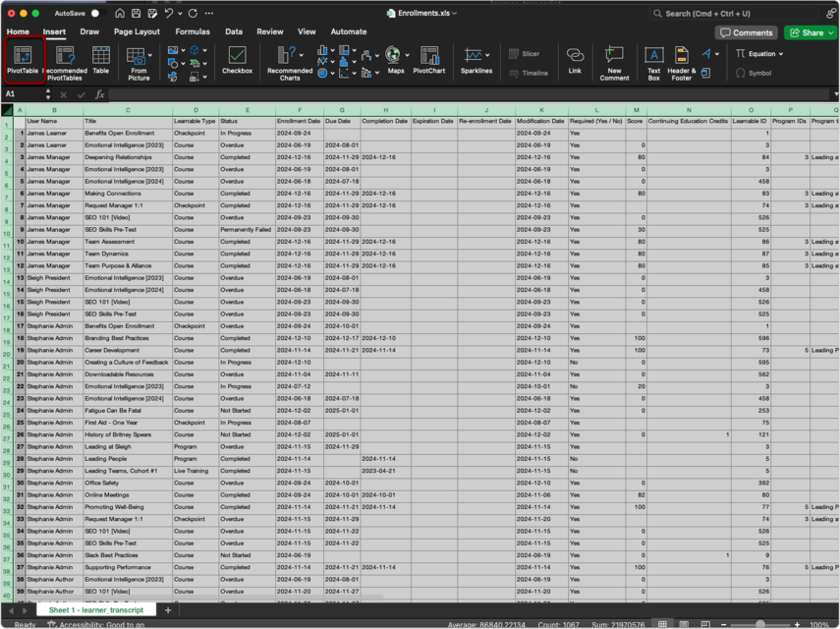Viewport: 840px width, 629px height.
Task: Click the Symbol button
Action: click(x=754, y=73)
